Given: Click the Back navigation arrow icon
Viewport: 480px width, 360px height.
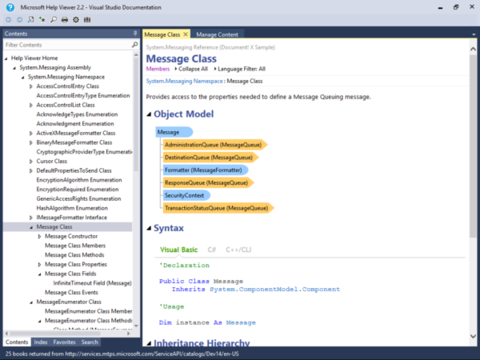Looking at the screenshot, I should [8, 20].
